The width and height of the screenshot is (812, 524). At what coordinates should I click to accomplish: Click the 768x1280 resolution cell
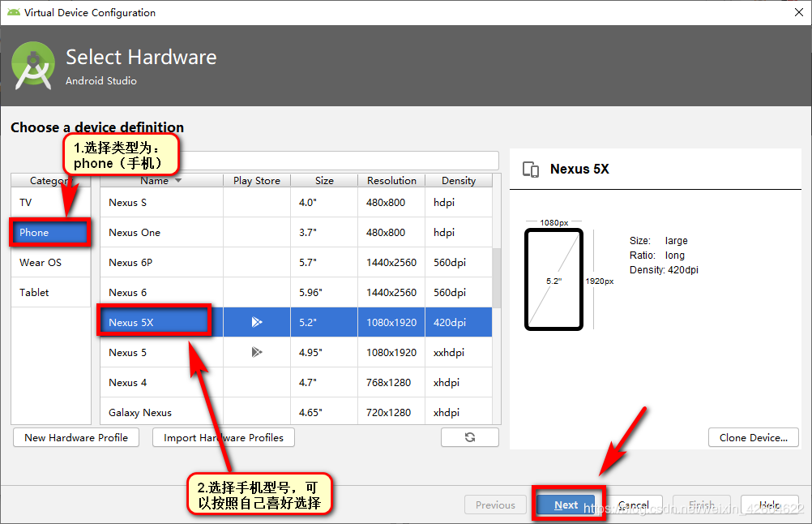click(x=391, y=383)
